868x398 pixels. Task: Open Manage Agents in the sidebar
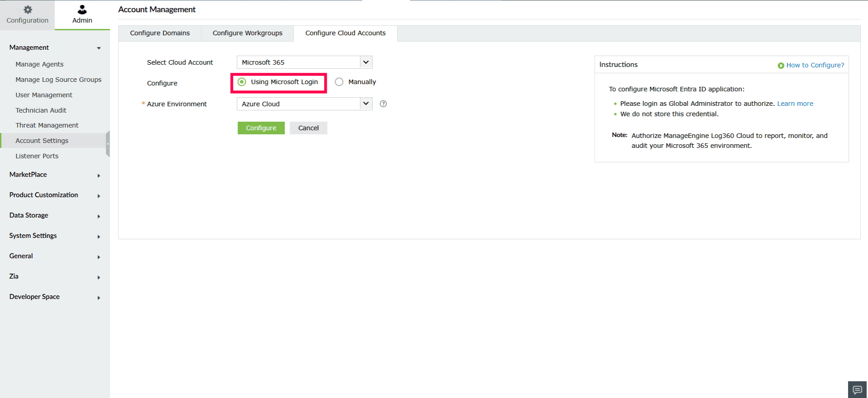[x=39, y=64]
